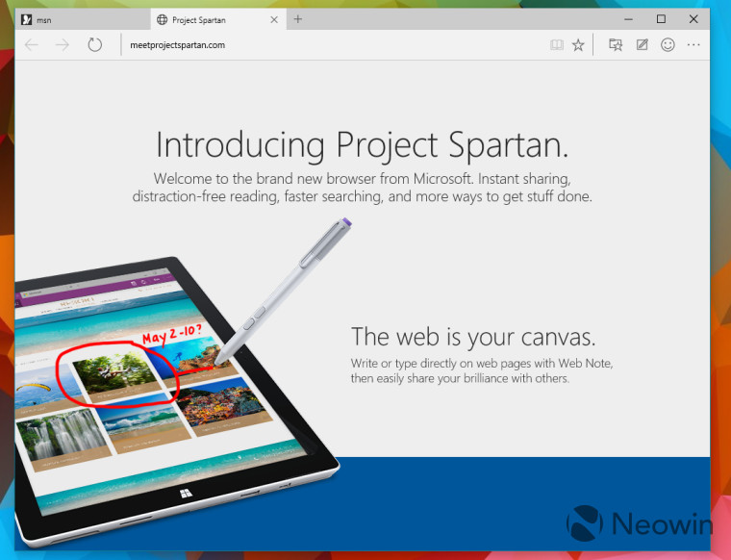Refresh the page with the reload icon

[x=94, y=45]
